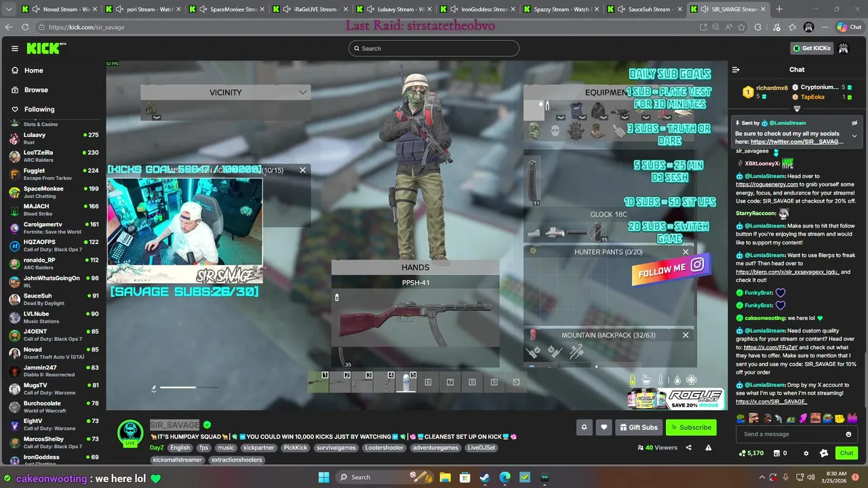Image resolution: width=868 pixels, height=488 pixels.
Task: Close the Kicks goal overlay
Action: pyautogui.click(x=302, y=170)
